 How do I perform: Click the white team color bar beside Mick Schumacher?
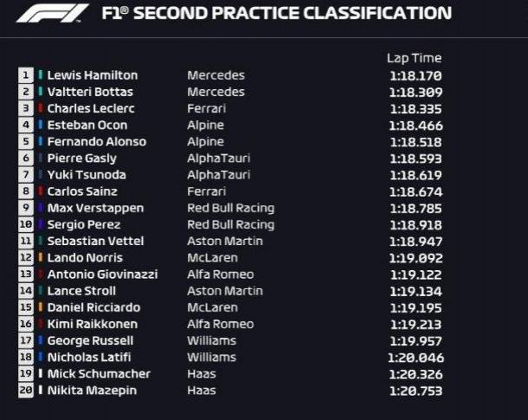click(x=41, y=373)
